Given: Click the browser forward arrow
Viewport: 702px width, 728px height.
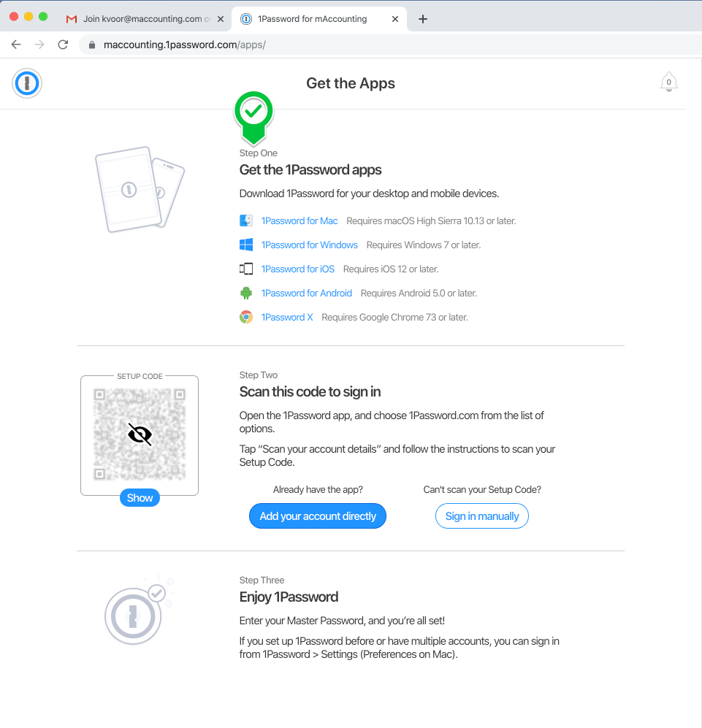Looking at the screenshot, I should click(x=39, y=45).
